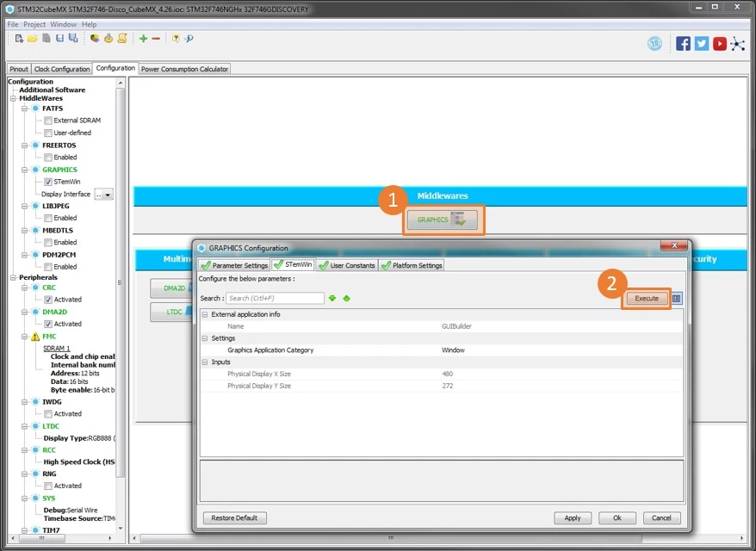The height and width of the screenshot is (551, 756).
Task: Click the red minus toolbar icon
Action: click(156, 39)
